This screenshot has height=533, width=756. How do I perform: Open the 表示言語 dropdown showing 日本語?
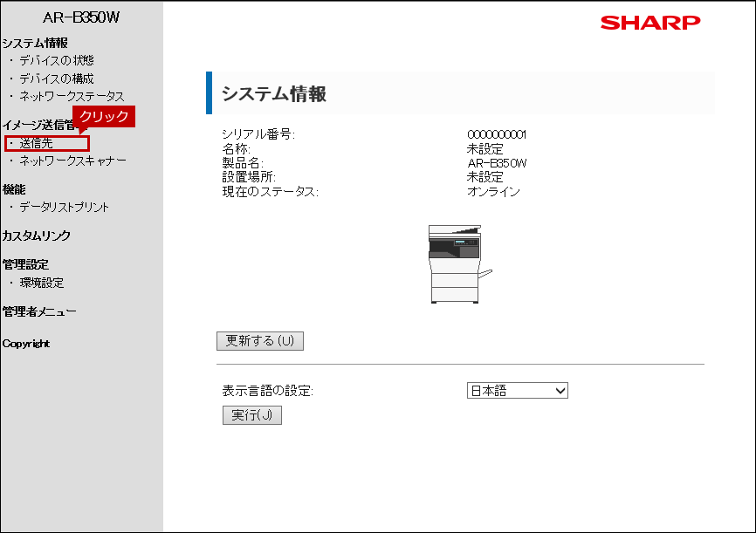click(x=518, y=390)
